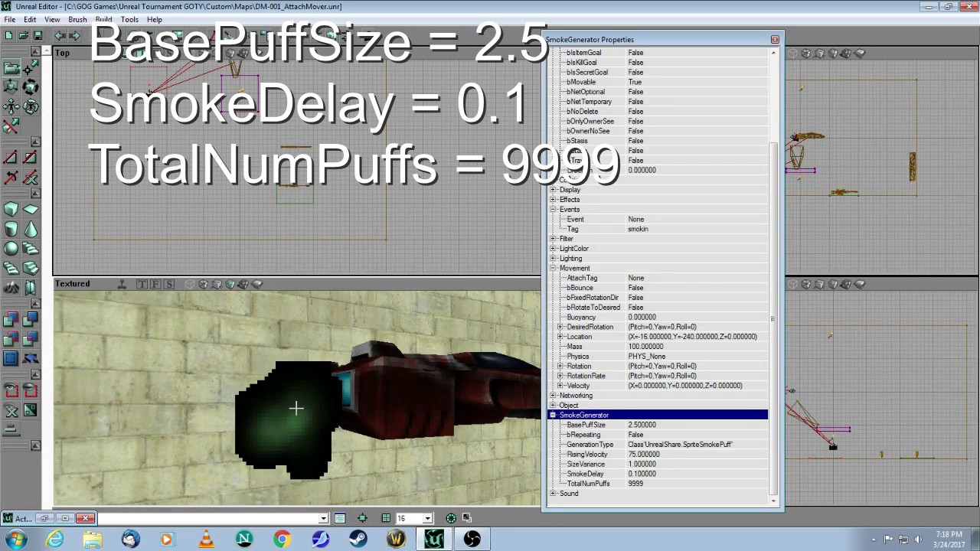Image resolution: width=980 pixels, height=551 pixels.
Task: Click the Hide Selected Actors icon
Action: coord(31,391)
